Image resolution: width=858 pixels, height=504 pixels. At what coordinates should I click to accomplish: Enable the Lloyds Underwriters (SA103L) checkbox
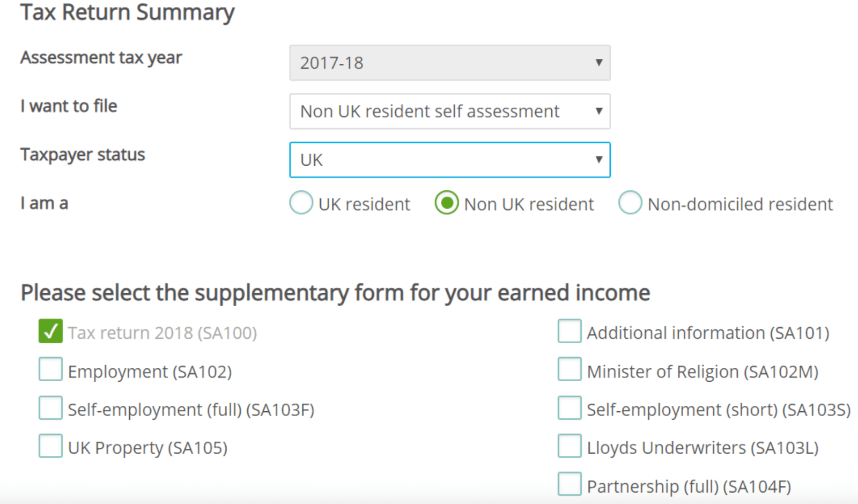tap(569, 446)
